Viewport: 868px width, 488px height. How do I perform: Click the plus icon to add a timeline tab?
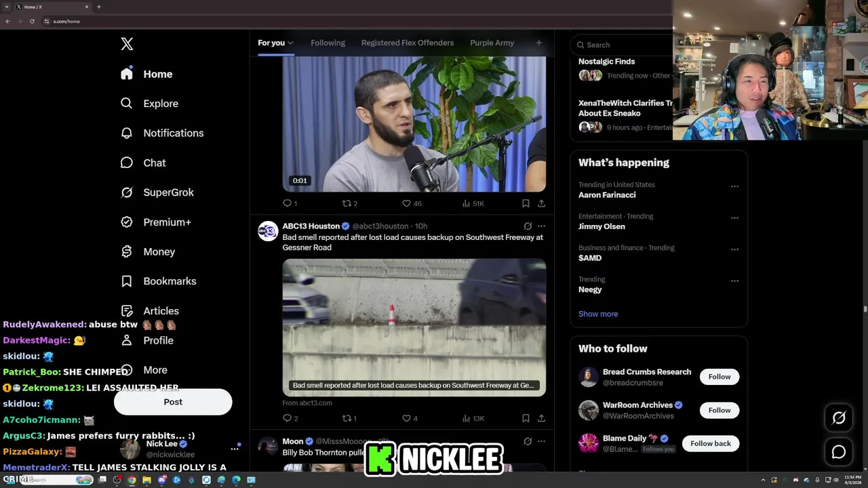coord(539,43)
